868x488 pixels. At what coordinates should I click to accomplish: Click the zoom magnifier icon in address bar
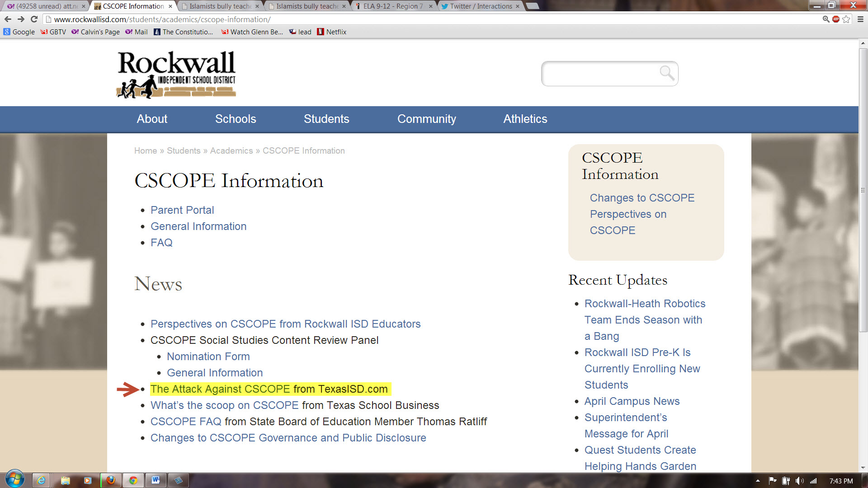(826, 19)
